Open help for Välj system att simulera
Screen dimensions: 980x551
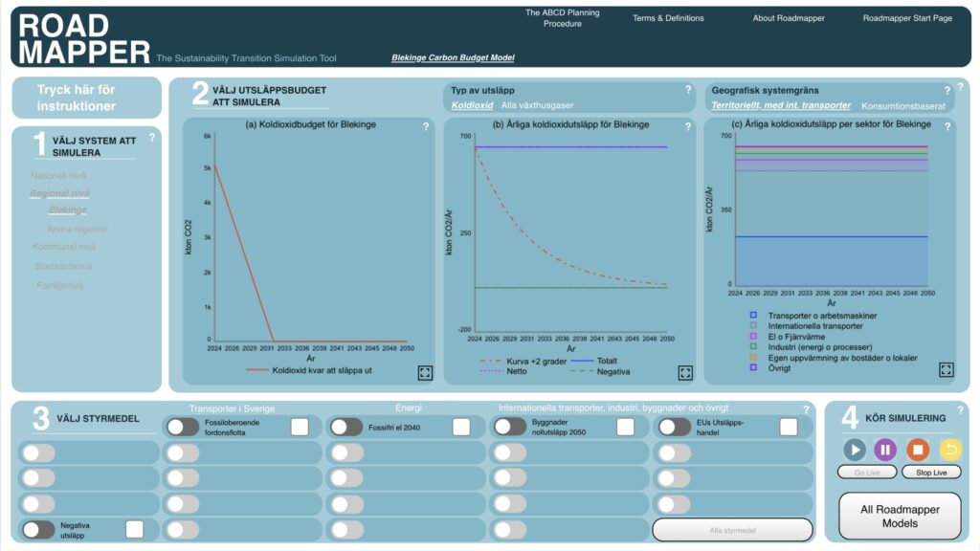pyautogui.click(x=152, y=138)
